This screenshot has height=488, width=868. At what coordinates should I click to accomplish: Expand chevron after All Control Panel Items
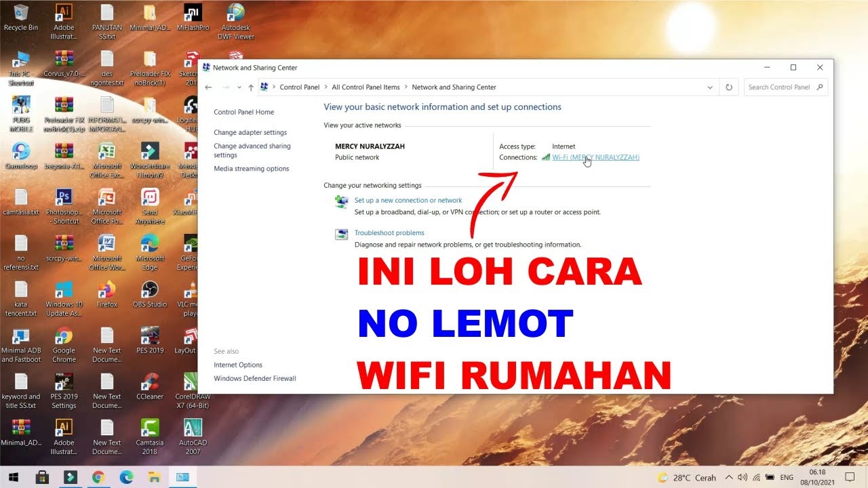(x=406, y=87)
